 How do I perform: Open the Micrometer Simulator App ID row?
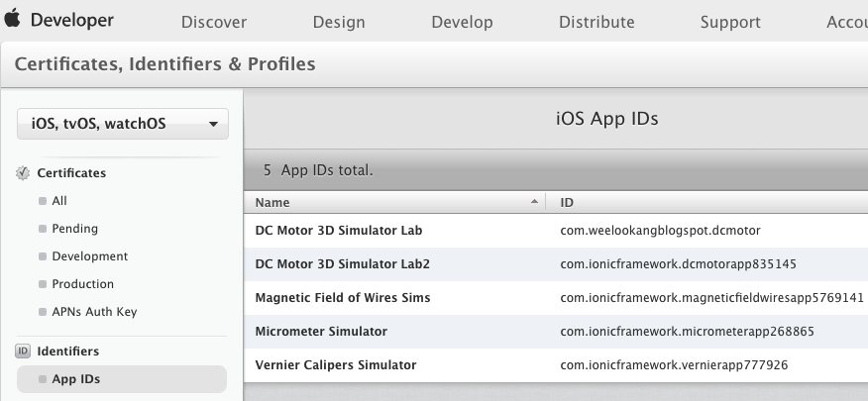(x=556, y=332)
